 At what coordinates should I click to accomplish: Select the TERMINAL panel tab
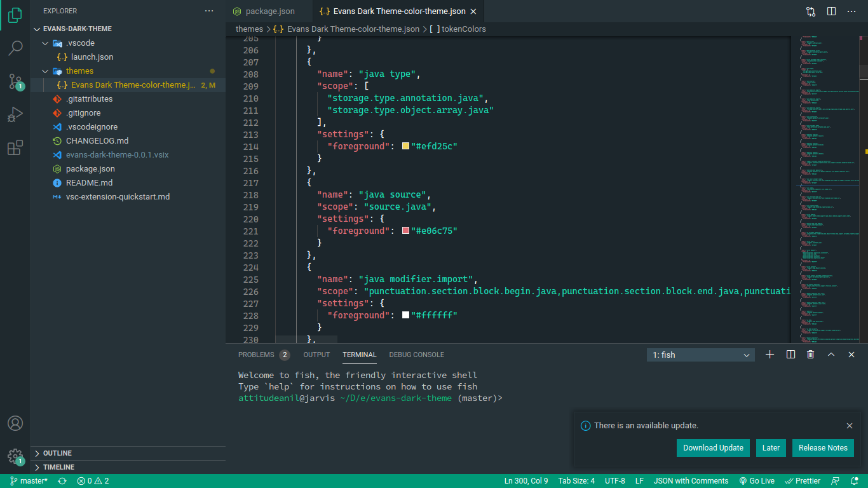[360, 355]
